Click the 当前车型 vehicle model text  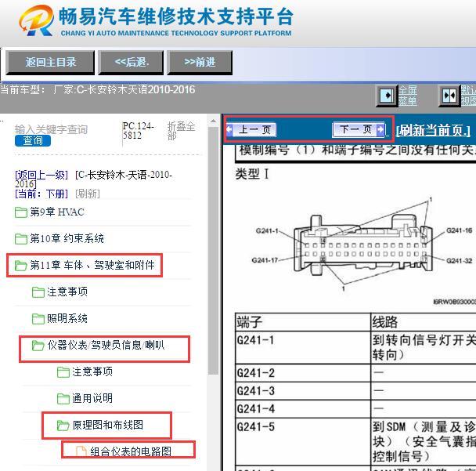(98, 89)
